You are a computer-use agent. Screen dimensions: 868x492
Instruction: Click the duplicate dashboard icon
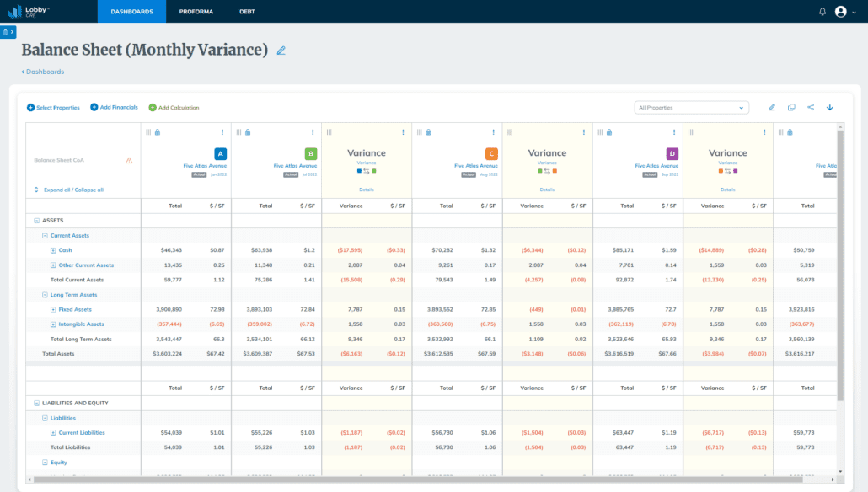(x=791, y=108)
